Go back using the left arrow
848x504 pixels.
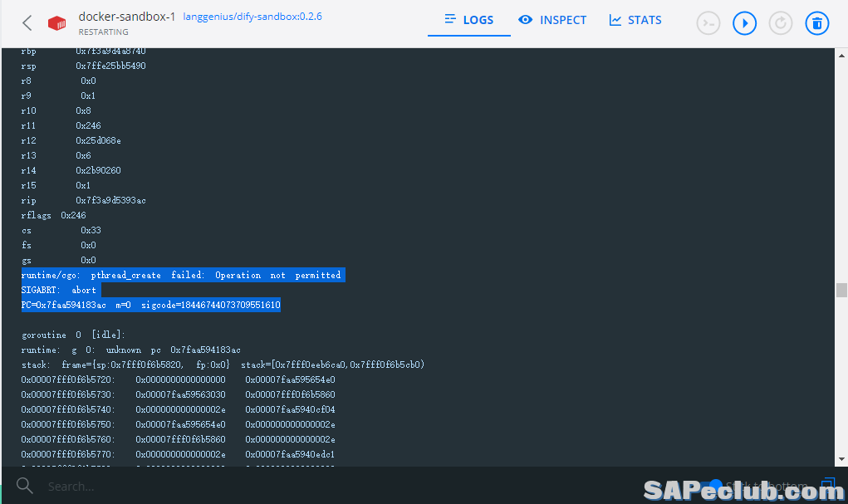(x=27, y=23)
